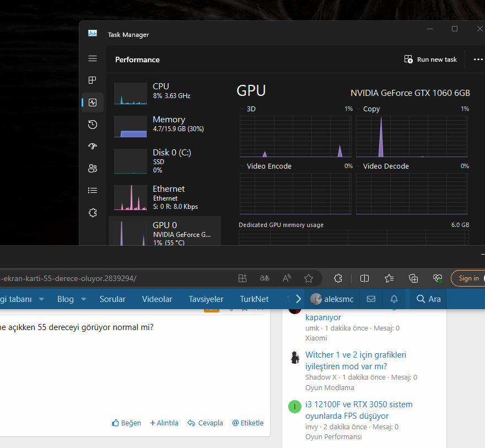Open thread ending in 'kapanıyor' by umk
Viewport: 485px width, 448px height.
tap(323, 317)
